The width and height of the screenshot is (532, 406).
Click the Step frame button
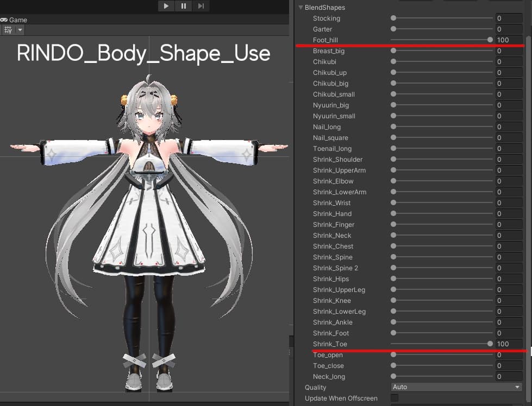tap(201, 6)
